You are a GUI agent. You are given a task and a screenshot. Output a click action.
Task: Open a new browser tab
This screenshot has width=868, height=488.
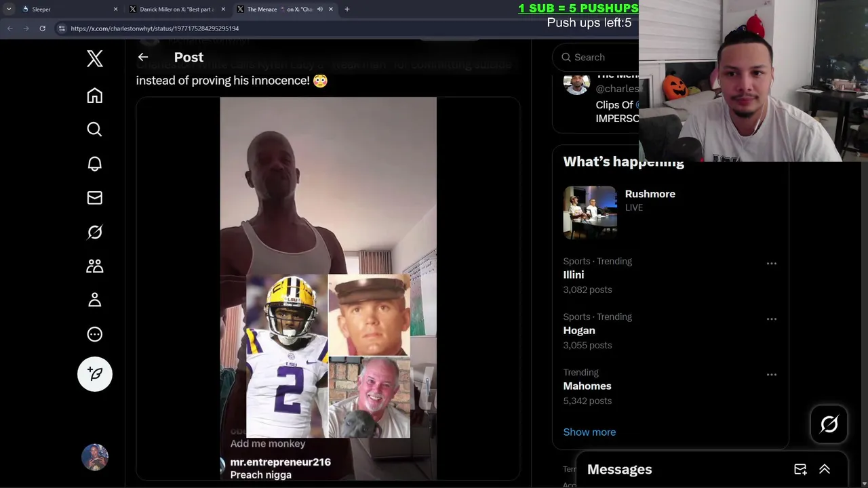coord(347,9)
